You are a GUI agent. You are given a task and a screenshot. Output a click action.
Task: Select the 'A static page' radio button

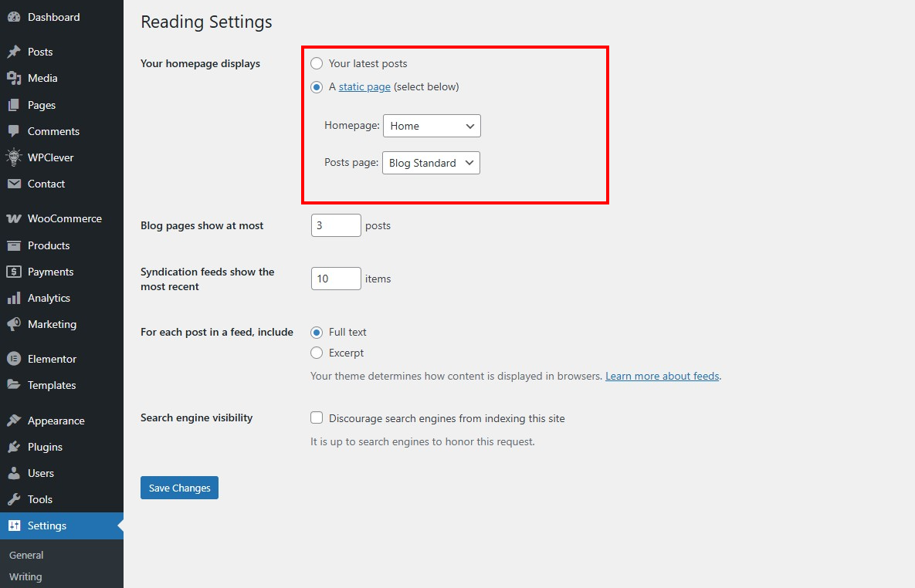pyautogui.click(x=317, y=87)
